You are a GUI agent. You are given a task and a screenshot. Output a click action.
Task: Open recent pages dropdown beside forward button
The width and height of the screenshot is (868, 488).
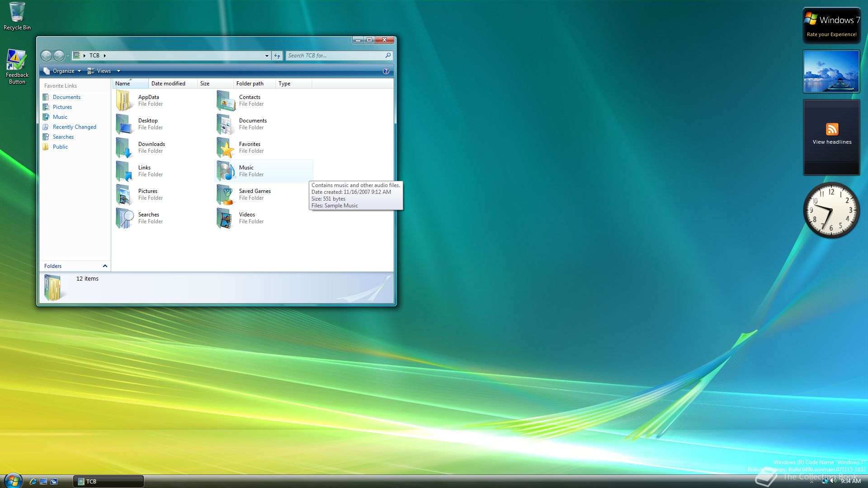[x=68, y=56]
